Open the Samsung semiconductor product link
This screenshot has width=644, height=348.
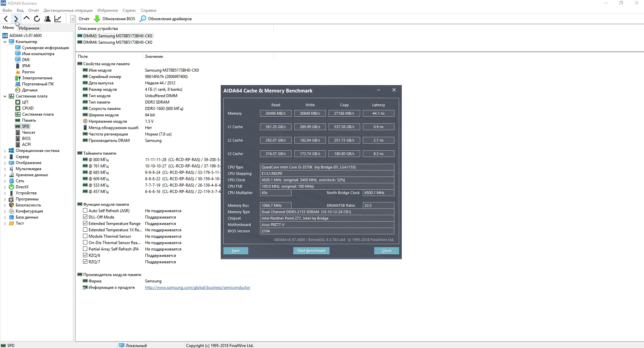coord(198,287)
